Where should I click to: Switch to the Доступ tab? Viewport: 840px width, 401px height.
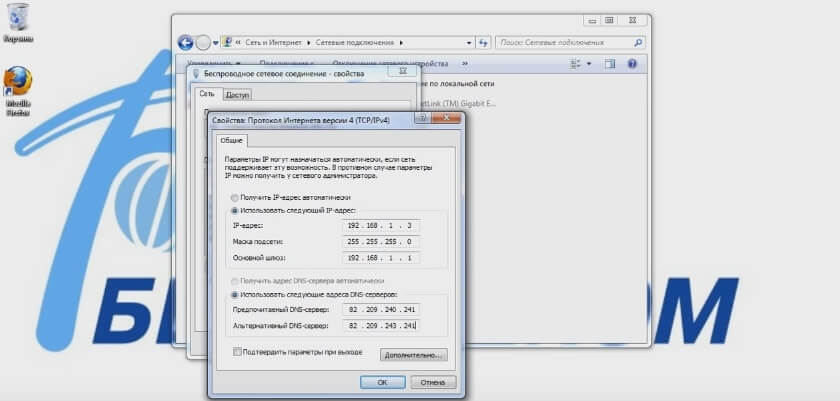point(237,95)
